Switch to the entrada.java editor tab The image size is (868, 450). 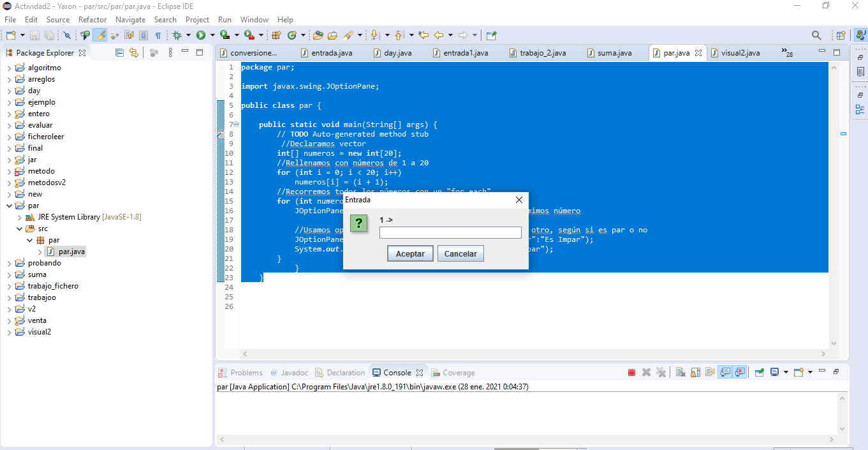coord(326,53)
